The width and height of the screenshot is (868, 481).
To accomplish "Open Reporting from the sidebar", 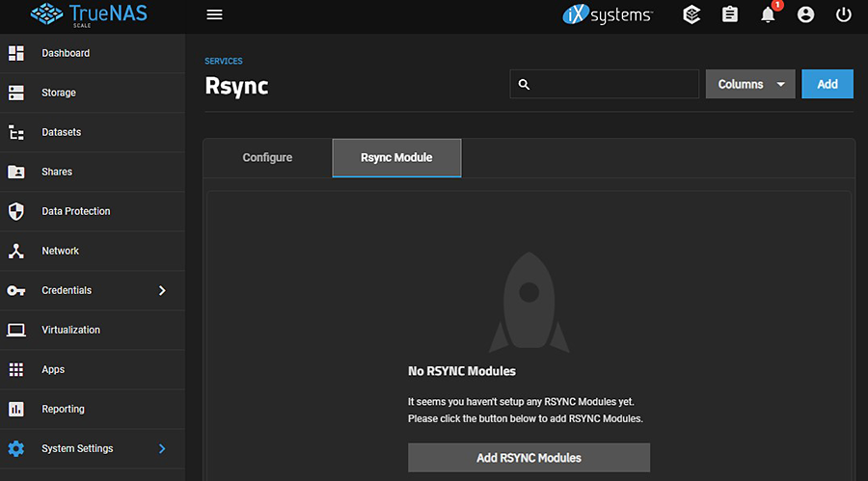I will tap(93, 409).
